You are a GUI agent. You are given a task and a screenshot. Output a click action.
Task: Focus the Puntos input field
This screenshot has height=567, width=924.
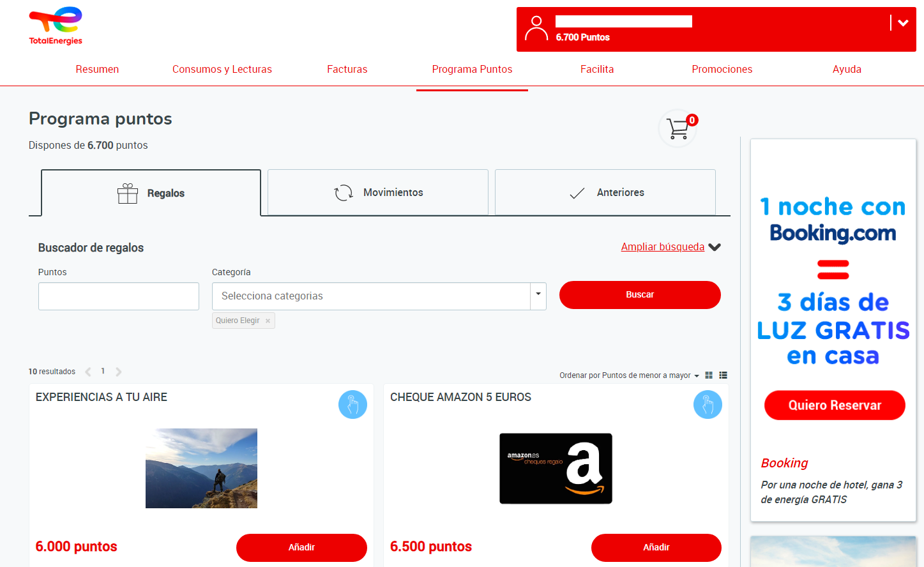click(119, 296)
